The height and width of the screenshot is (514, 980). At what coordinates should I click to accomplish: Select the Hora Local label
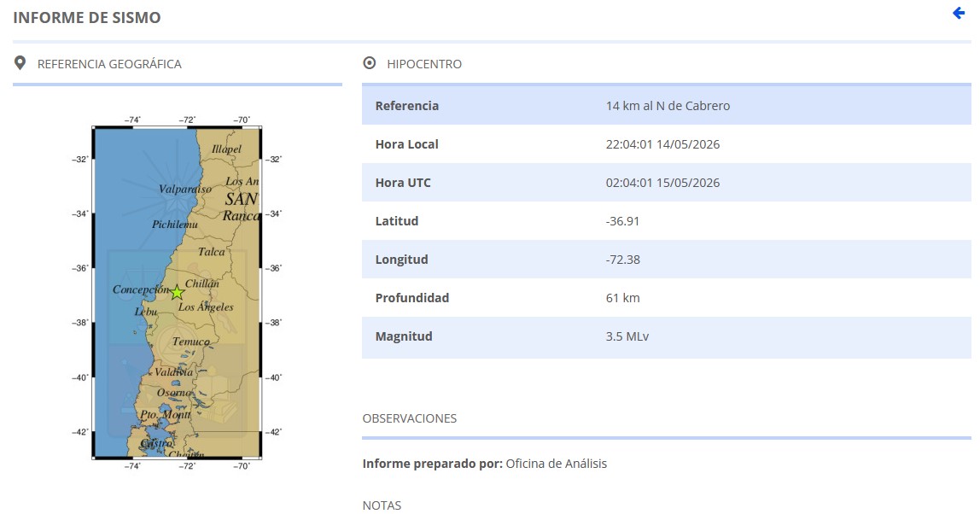(407, 144)
